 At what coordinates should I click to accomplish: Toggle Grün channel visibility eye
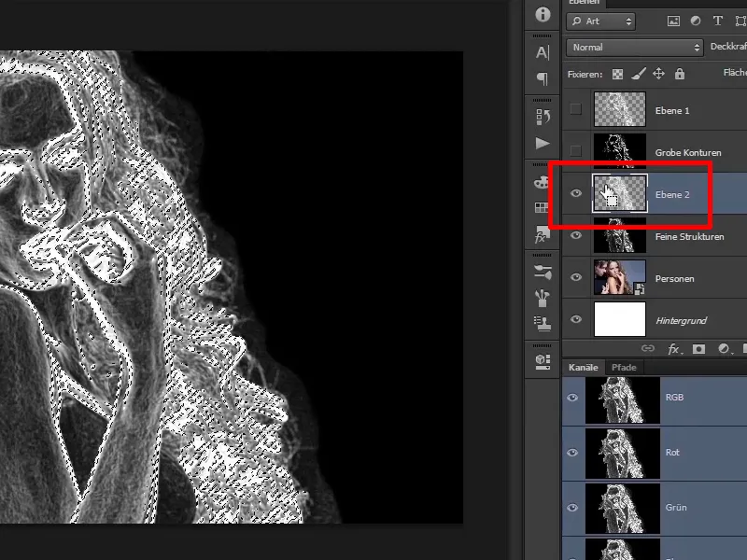click(x=572, y=508)
